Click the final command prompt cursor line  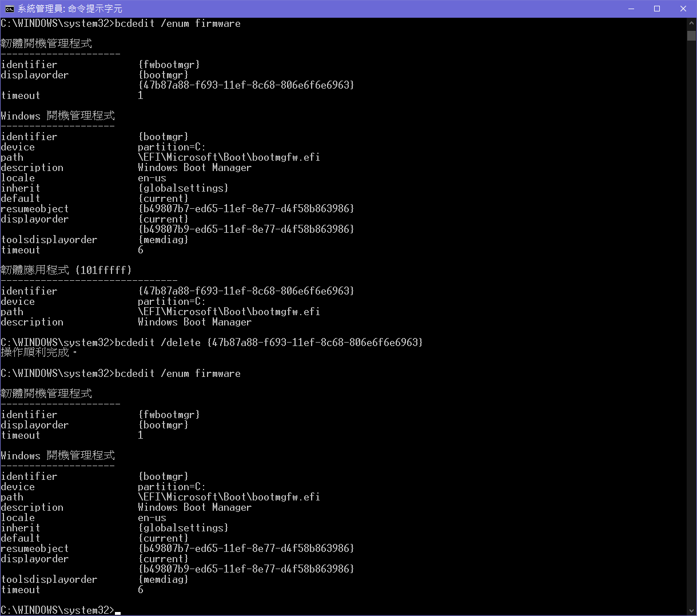click(x=61, y=610)
